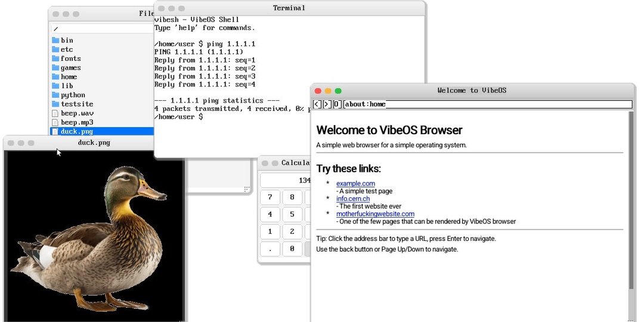Close the browser with the red button

(x=318, y=91)
